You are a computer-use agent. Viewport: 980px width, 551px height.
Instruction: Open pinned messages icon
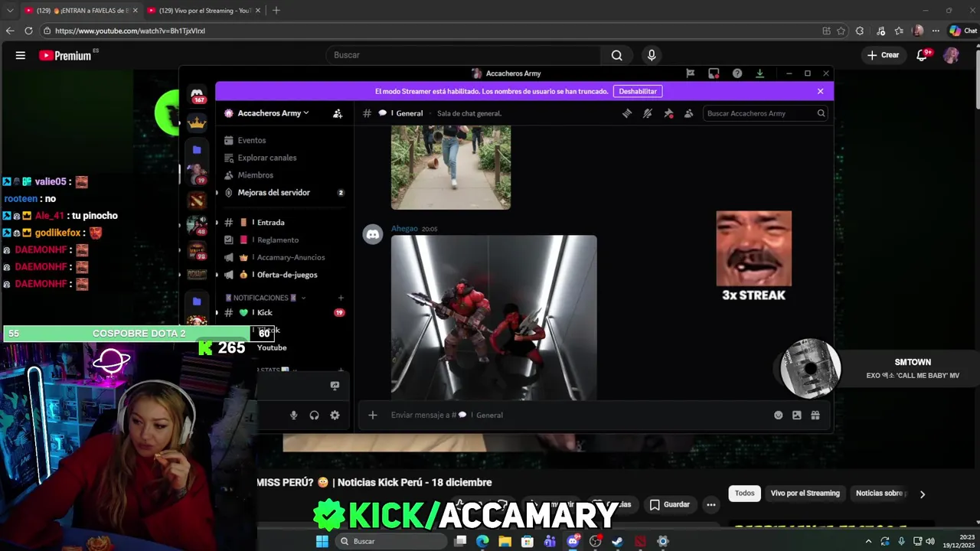pos(668,113)
